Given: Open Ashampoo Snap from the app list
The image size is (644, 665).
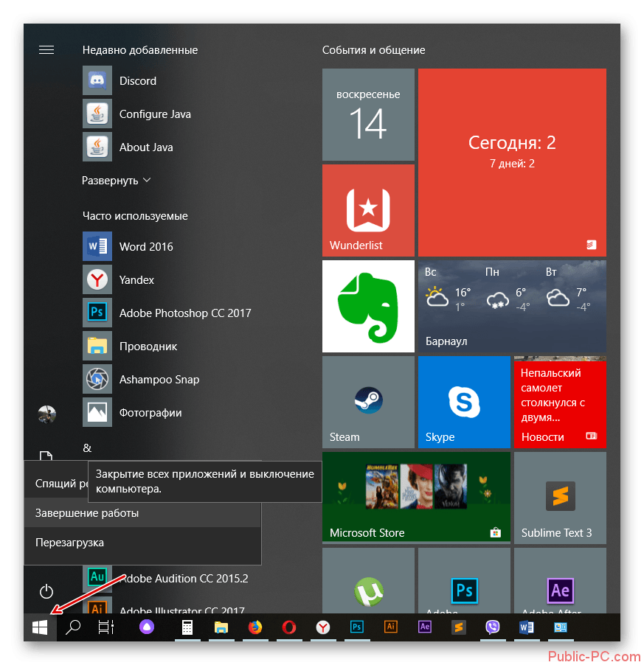Looking at the screenshot, I should point(159,380).
